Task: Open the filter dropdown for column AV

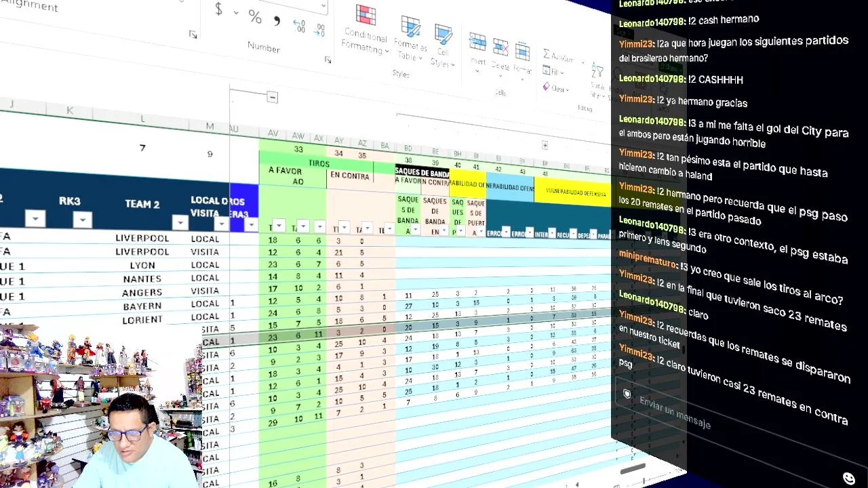Action: pyautogui.click(x=279, y=226)
